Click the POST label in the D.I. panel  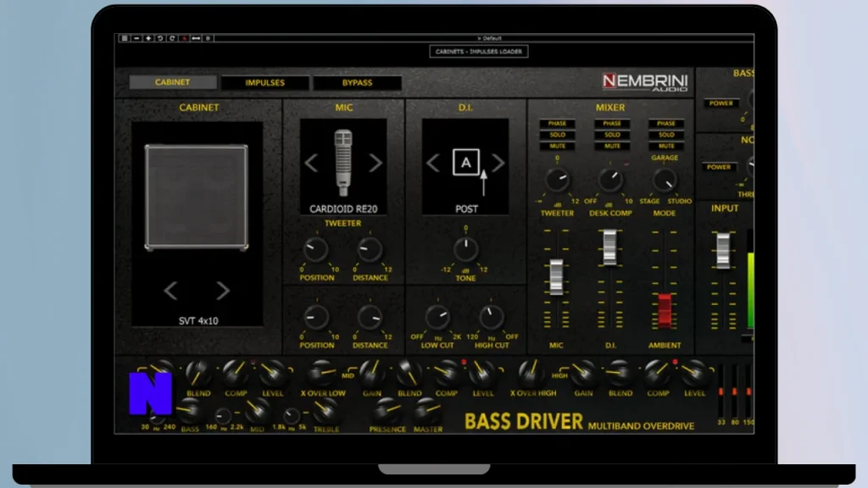click(x=466, y=209)
